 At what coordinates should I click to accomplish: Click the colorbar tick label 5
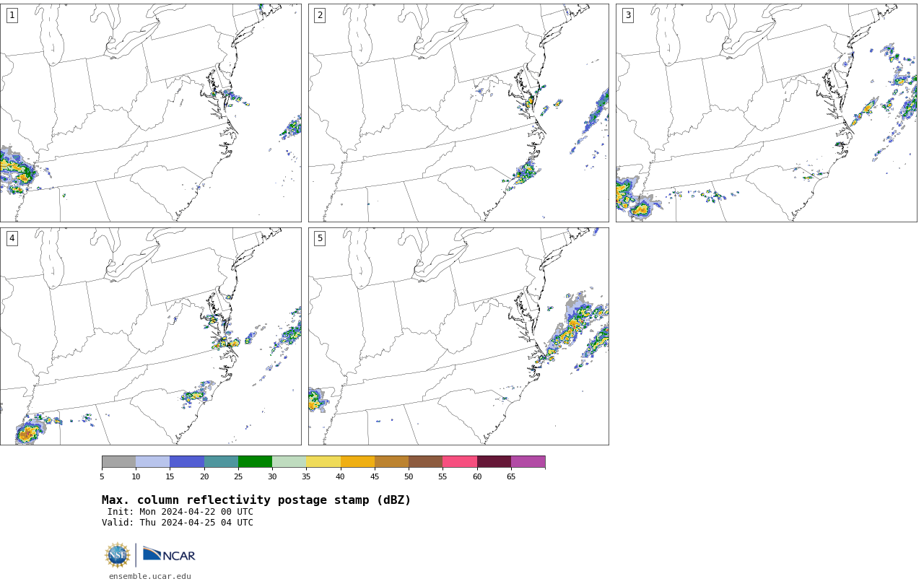102,476
